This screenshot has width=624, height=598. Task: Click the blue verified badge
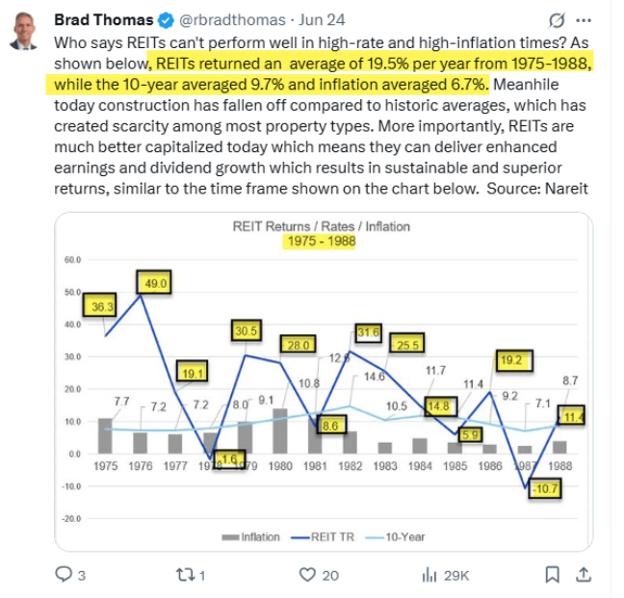tap(166, 20)
